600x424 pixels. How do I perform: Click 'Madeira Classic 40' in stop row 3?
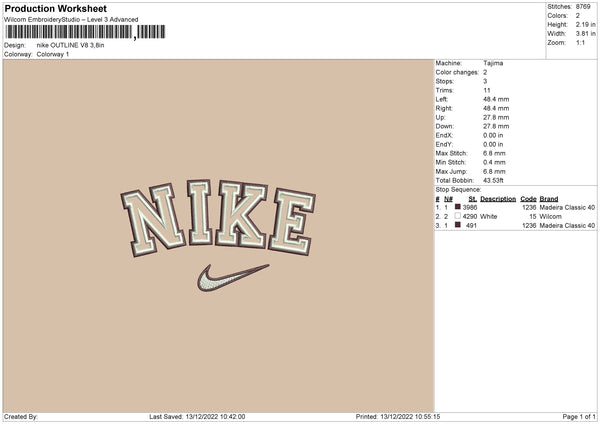[567, 226]
